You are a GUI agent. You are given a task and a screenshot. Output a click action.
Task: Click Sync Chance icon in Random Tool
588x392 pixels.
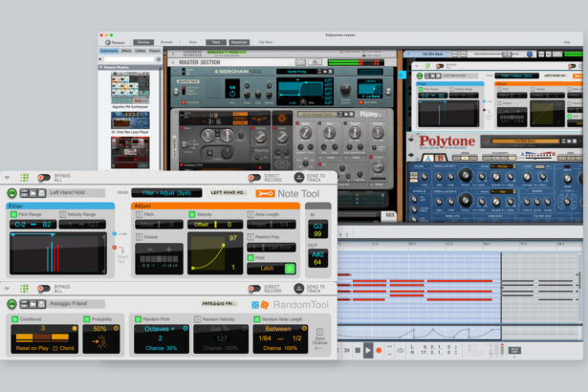click(319, 333)
